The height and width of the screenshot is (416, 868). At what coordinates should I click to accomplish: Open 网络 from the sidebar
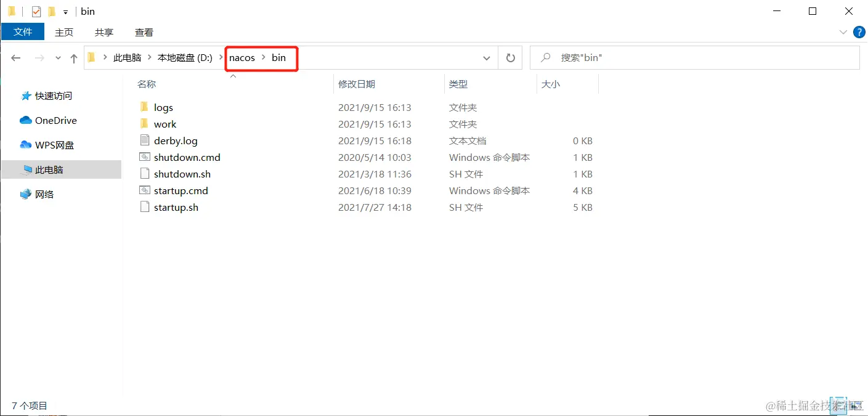coord(43,194)
